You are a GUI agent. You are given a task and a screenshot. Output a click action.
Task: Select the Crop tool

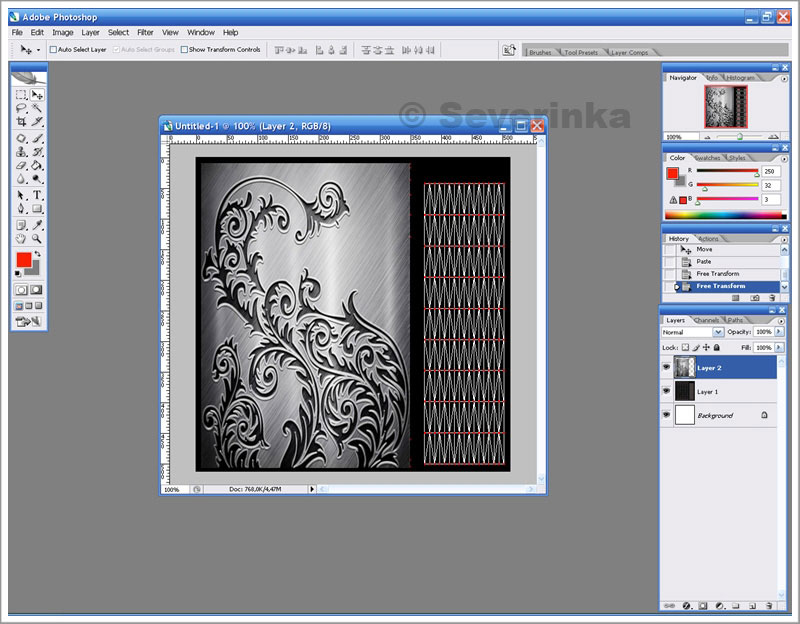coord(21,121)
